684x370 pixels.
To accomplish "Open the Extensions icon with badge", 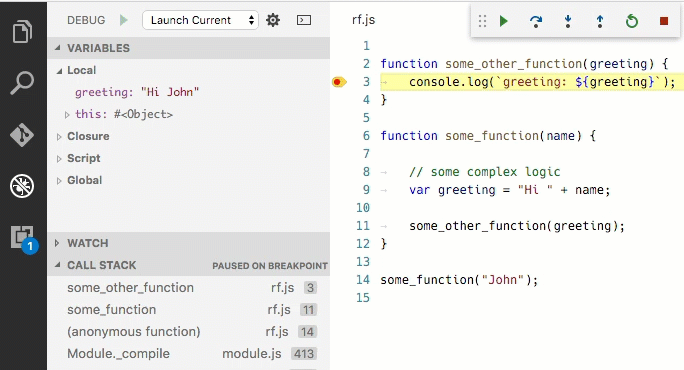I will (24, 239).
